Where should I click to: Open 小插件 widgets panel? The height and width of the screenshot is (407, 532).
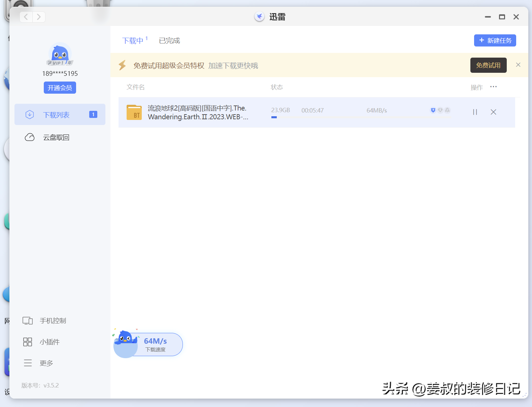tap(49, 342)
